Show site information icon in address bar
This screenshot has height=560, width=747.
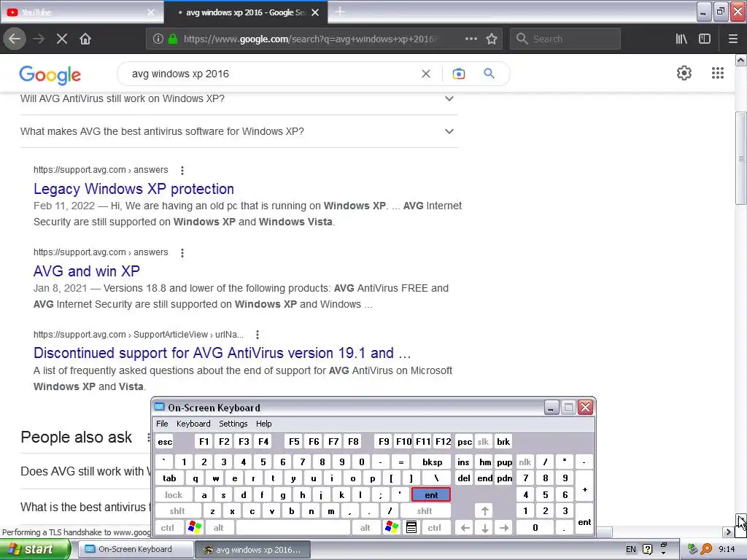(x=158, y=39)
